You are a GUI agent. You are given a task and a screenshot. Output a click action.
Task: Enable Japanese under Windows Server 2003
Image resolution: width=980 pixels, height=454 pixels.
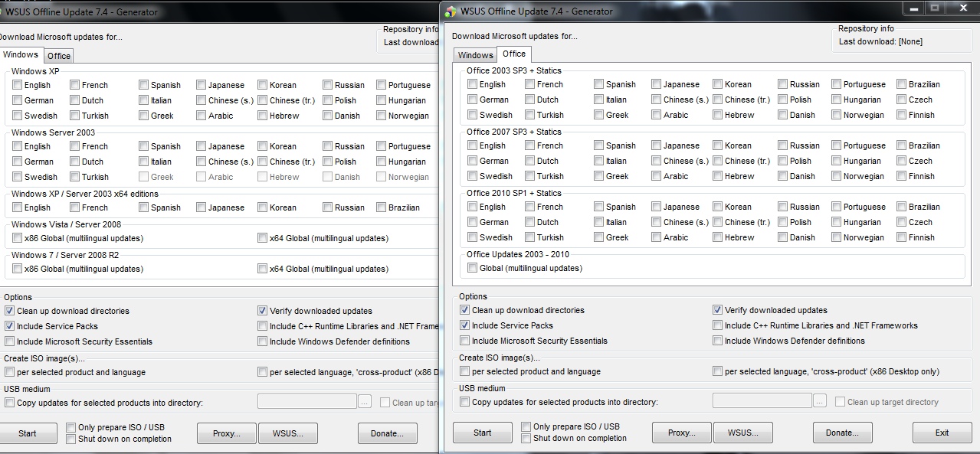pos(202,146)
